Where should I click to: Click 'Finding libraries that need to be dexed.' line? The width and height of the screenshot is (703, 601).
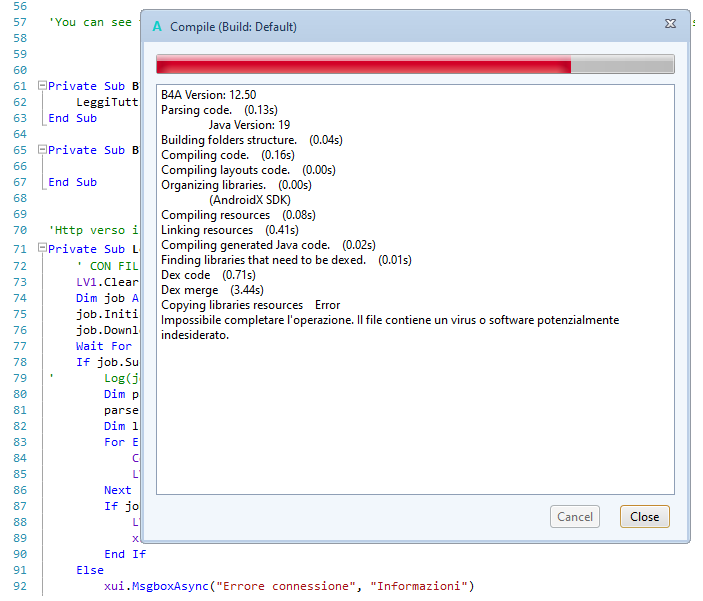pyautogui.click(x=286, y=260)
